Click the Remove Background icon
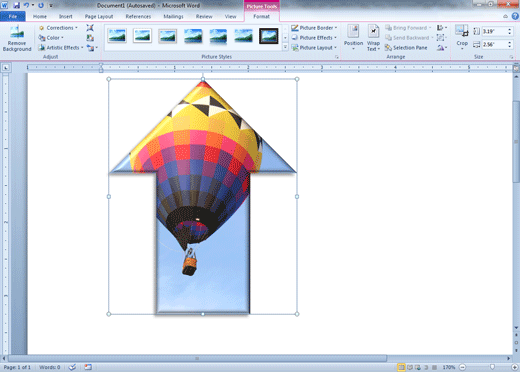This screenshot has height=372, width=520. 17,38
